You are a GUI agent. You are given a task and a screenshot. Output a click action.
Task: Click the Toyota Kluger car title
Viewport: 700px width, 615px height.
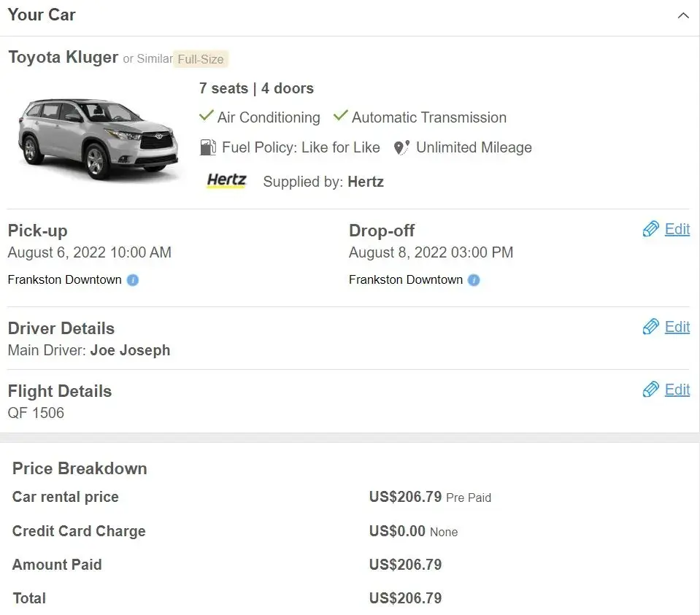click(x=63, y=58)
